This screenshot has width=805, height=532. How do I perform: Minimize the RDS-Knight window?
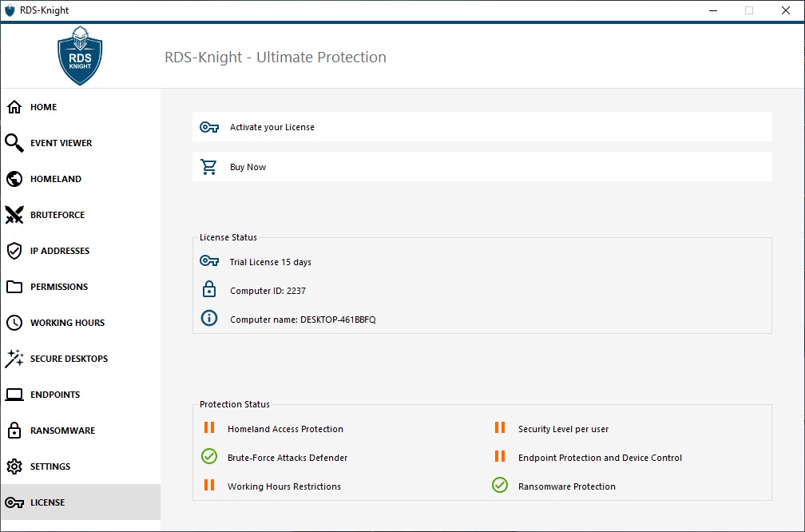coord(713,11)
